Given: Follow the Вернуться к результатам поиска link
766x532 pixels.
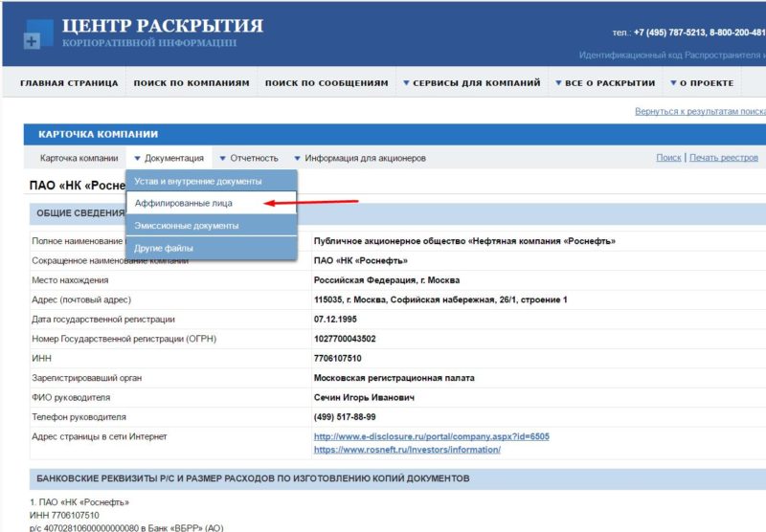Looking at the screenshot, I should [x=700, y=111].
